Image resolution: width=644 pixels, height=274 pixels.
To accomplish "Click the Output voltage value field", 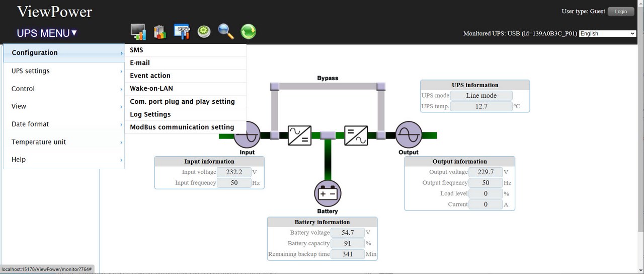I will point(486,172).
